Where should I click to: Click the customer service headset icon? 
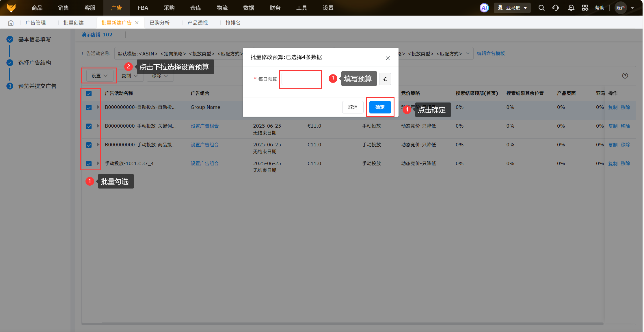tap(556, 8)
